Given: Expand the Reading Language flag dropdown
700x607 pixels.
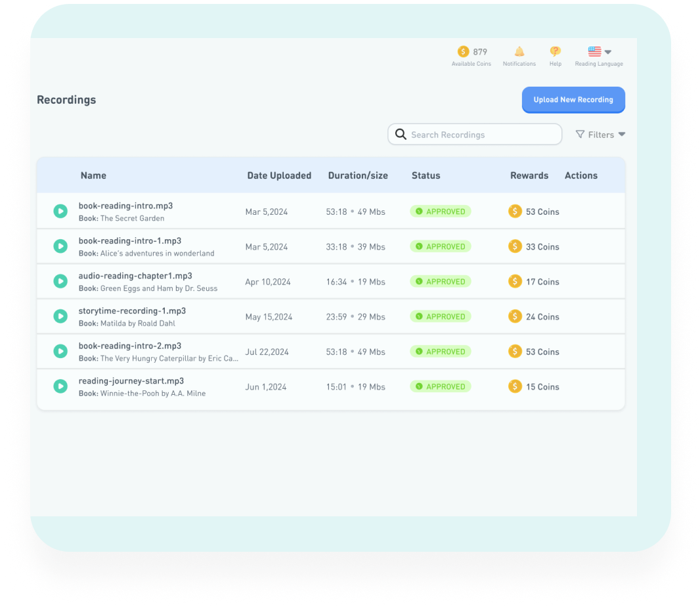Looking at the screenshot, I should coord(599,52).
